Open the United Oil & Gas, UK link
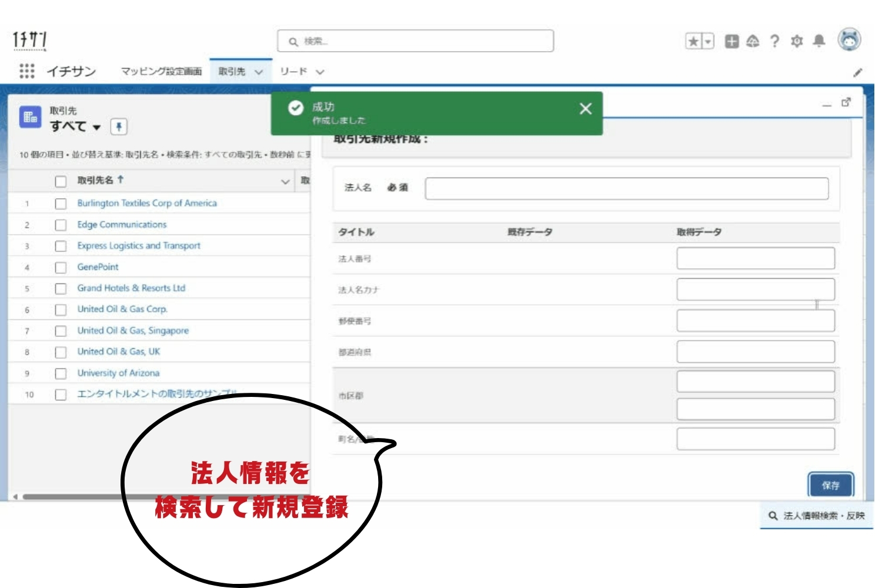The width and height of the screenshot is (882, 588). click(x=118, y=352)
